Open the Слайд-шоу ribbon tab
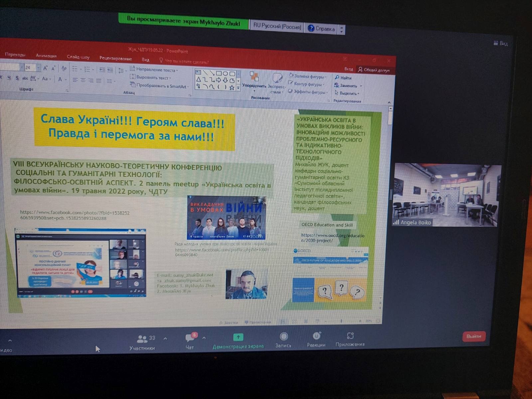Image resolution: width=532 pixels, height=399 pixels. tap(78, 57)
